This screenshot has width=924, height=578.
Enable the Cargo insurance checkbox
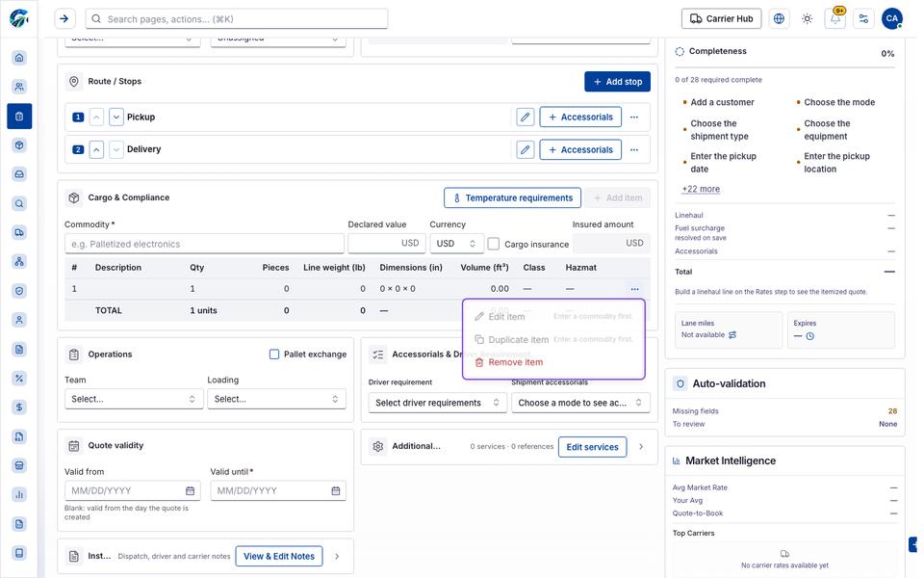click(493, 244)
